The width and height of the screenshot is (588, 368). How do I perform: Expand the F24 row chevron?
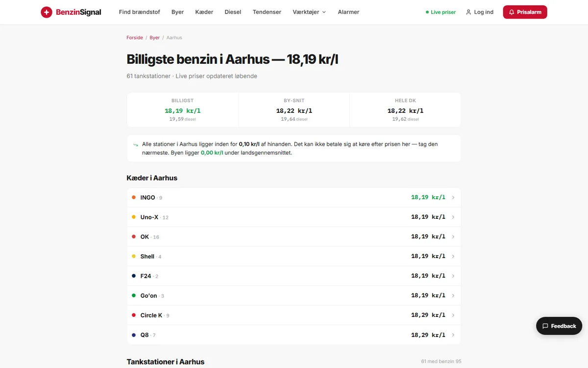[x=453, y=276]
